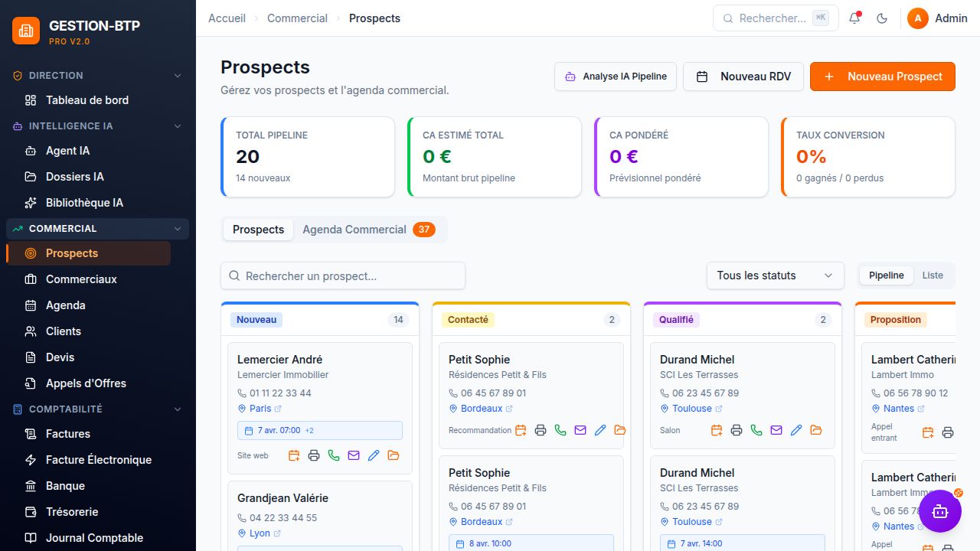
Task: Click the edit pencil icon on Lemercier André card
Action: 374,455
